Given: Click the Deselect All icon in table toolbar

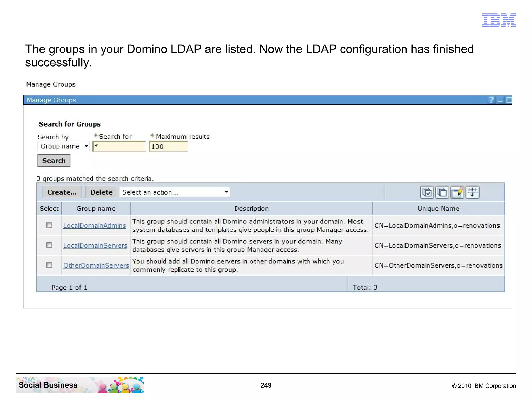Looking at the screenshot, I should click(442, 192).
